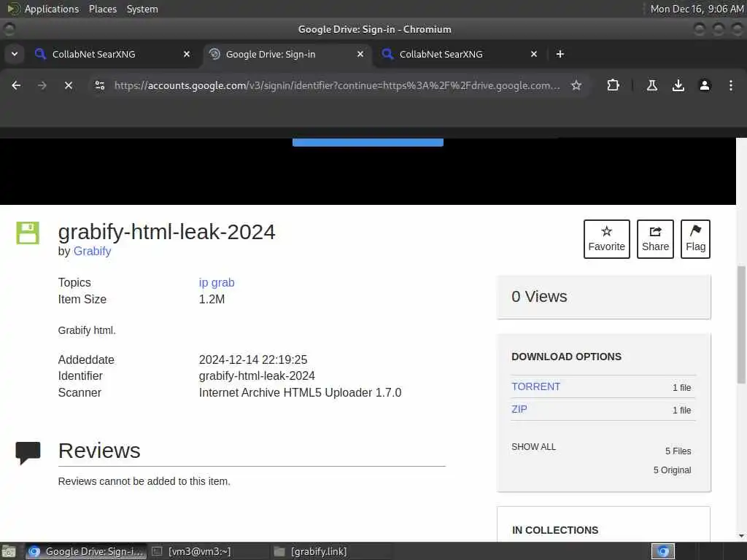The image size is (747, 560).
Task: Click the Share button
Action: [655, 239]
